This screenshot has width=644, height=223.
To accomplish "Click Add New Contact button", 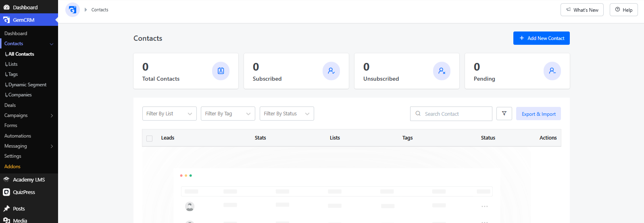I will (541, 38).
